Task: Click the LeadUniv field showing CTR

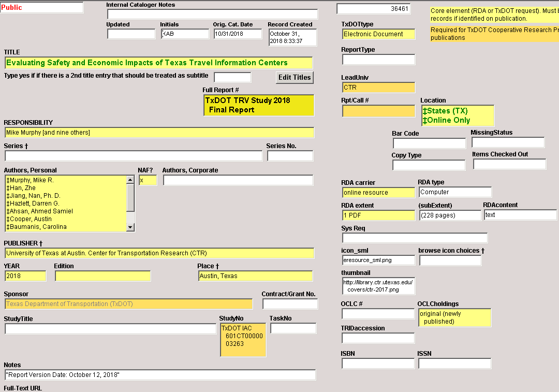Action: coord(378,88)
